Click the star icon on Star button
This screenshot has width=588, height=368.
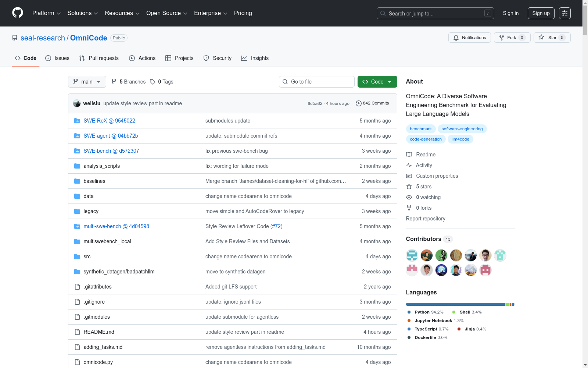click(x=541, y=37)
